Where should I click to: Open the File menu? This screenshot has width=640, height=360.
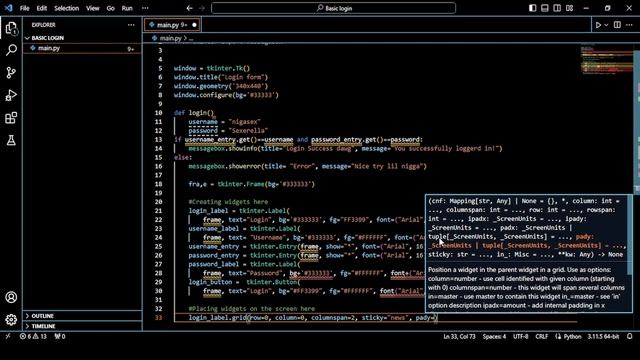(24, 8)
